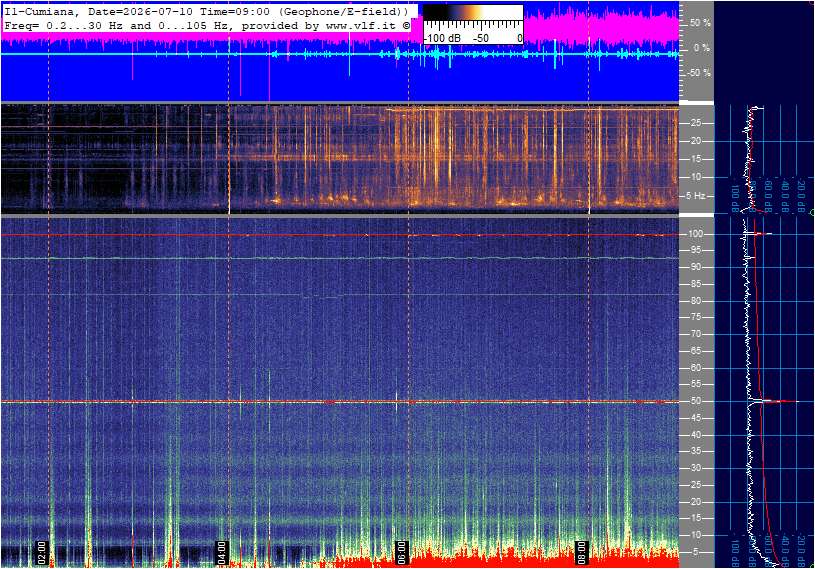Click the 06:00 time marker label
Viewport: 815px width, 569px height.
(x=401, y=552)
